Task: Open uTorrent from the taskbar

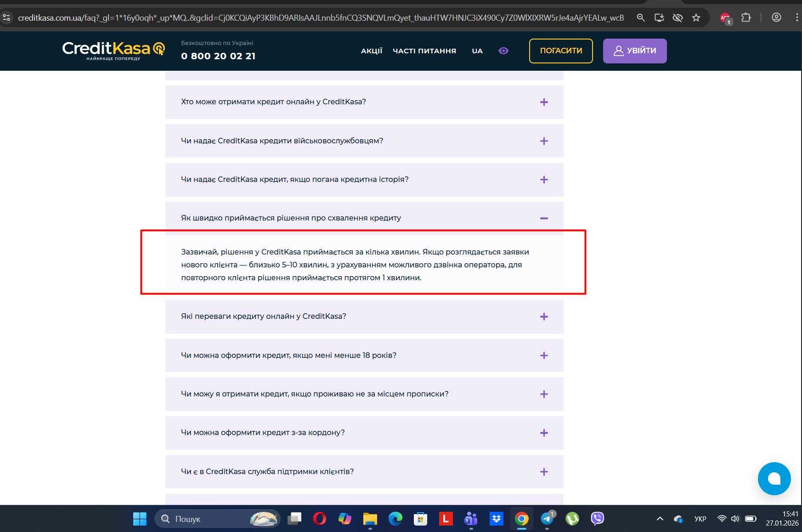Action: (x=572, y=519)
